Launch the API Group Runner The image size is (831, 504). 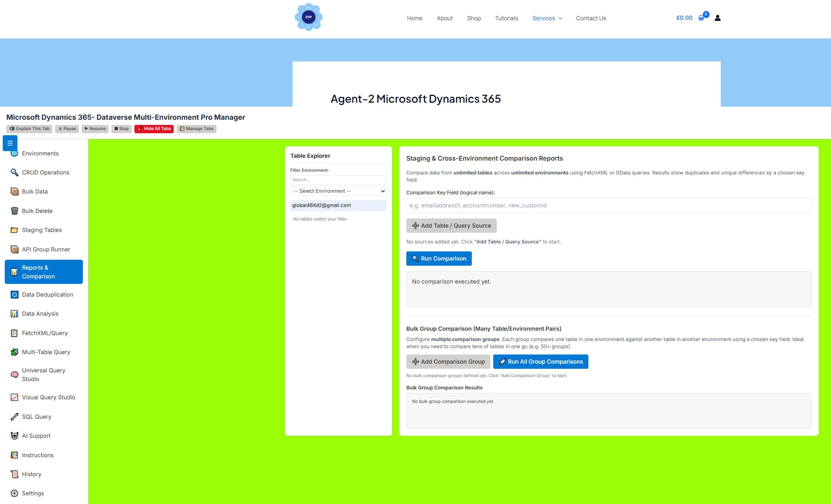(46, 249)
